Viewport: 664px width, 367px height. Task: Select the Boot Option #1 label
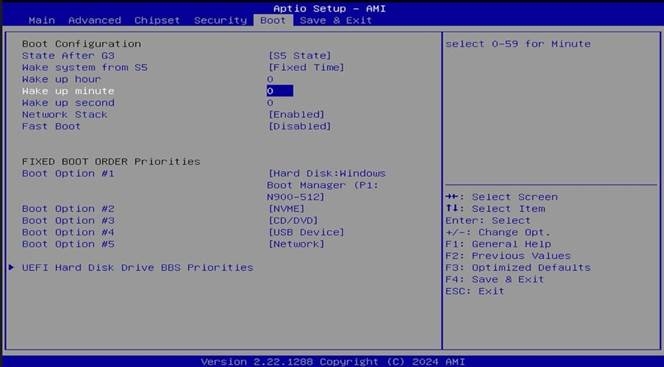[68, 174]
